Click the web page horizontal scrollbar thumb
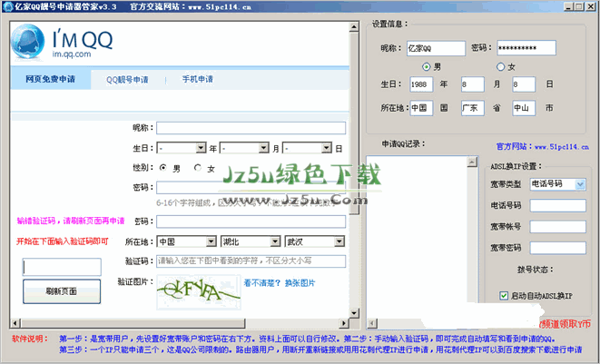 [133, 323]
